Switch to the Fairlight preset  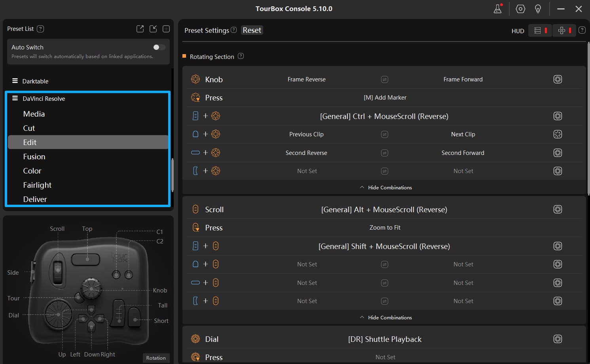pos(37,185)
